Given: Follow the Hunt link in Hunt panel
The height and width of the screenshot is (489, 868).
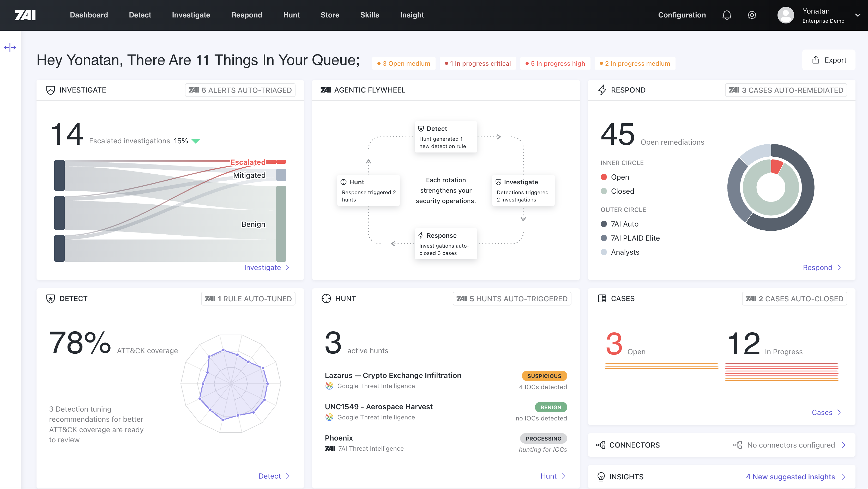Looking at the screenshot, I should 553,476.
